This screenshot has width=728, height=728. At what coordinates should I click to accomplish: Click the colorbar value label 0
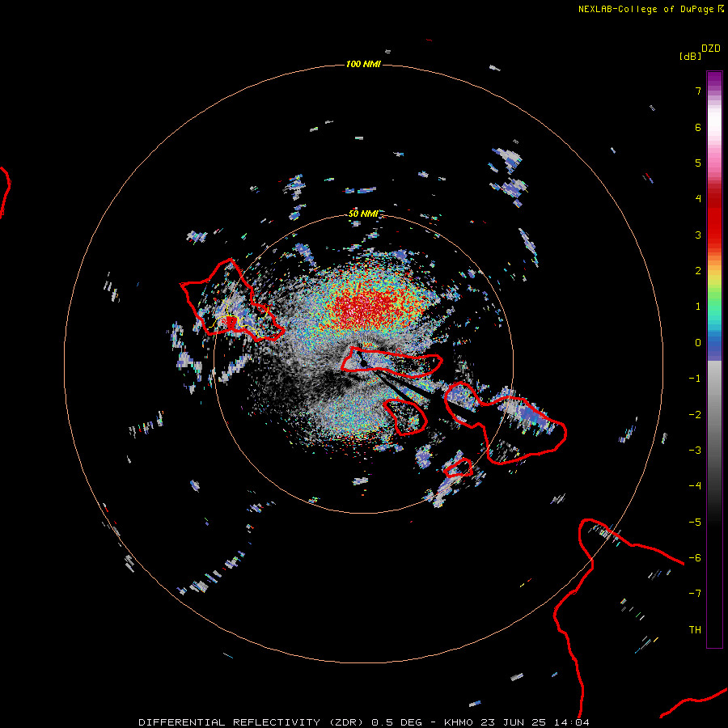698,343
